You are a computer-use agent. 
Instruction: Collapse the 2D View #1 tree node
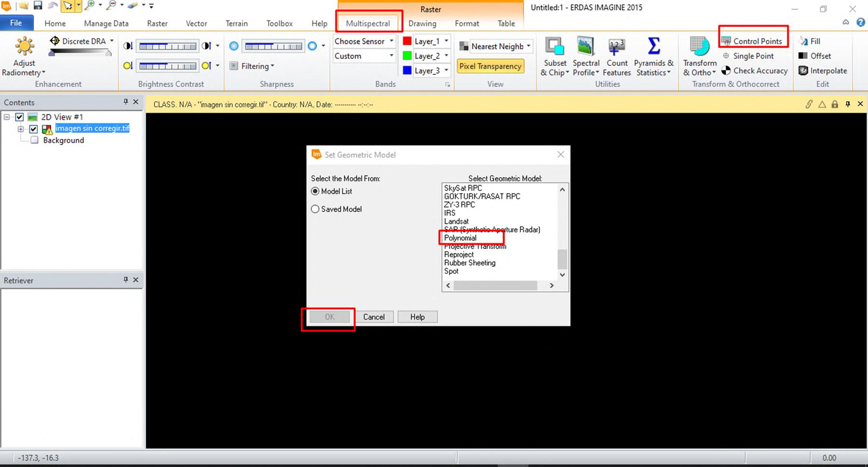(7, 117)
